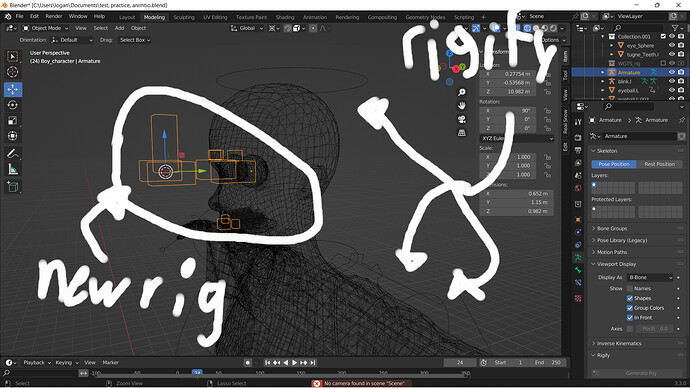
Task: Activate the Annotate pencil tool
Action: [x=13, y=154]
